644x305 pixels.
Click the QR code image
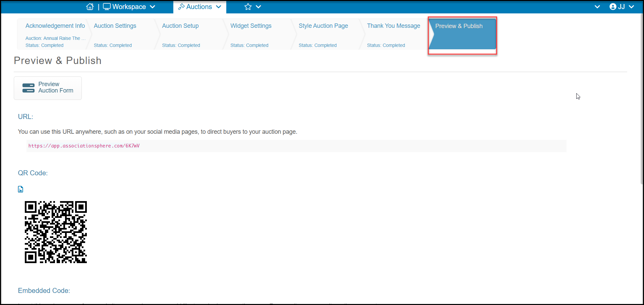click(56, 232)
